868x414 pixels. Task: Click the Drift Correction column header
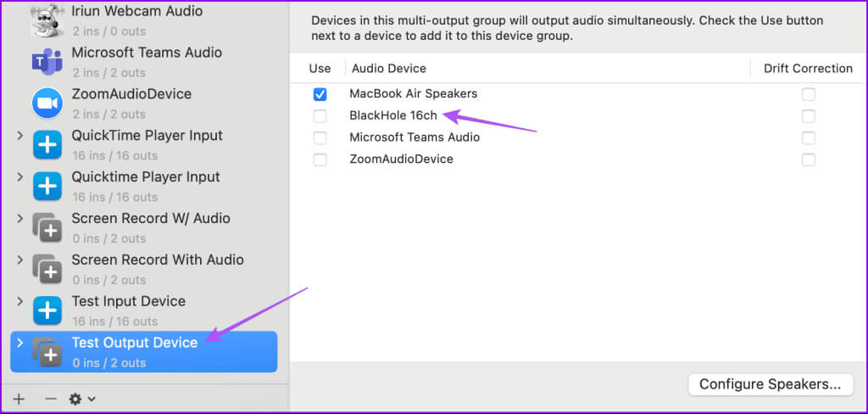[808, 68]
